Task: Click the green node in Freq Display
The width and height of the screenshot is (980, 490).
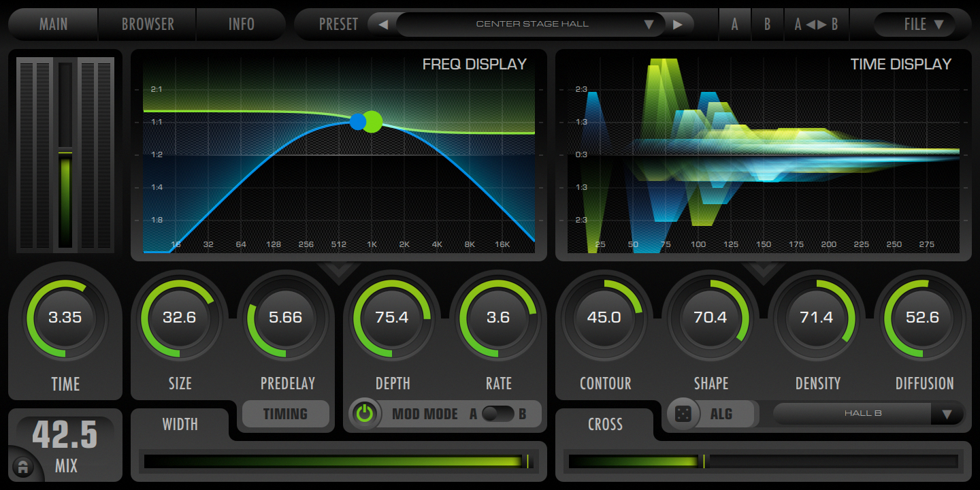Action: 372,121
